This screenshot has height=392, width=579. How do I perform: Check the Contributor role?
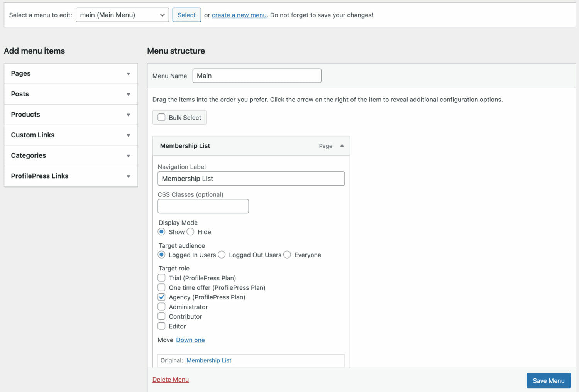coord(161,316)
